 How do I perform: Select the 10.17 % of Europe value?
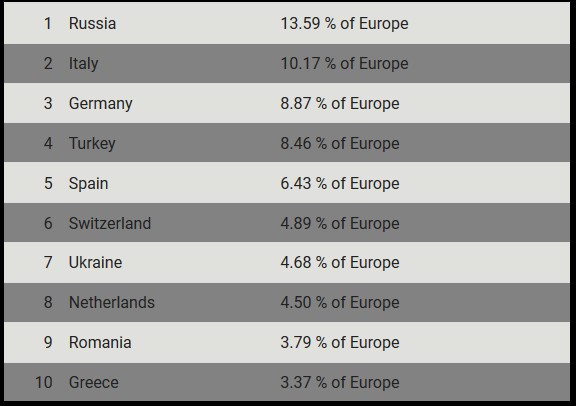(344, 64)
